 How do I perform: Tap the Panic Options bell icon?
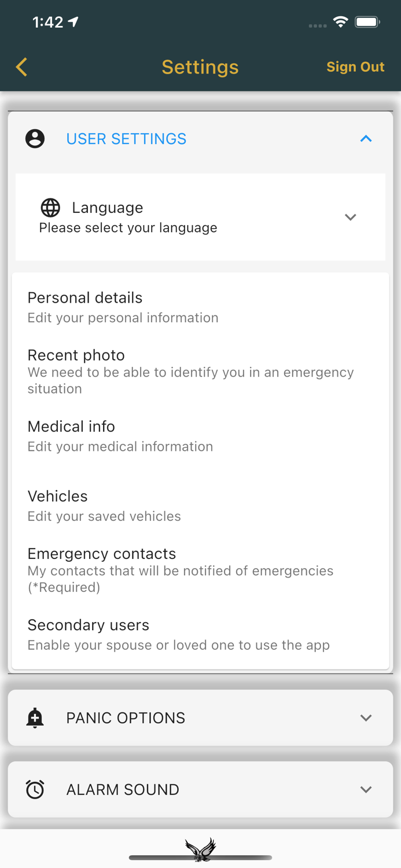[x=35, y=718]
